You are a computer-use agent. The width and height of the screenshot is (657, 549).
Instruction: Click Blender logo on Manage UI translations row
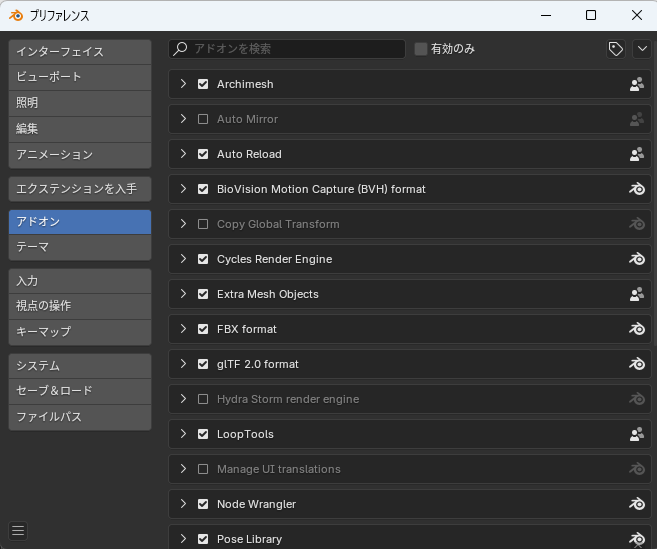(636, 469)
